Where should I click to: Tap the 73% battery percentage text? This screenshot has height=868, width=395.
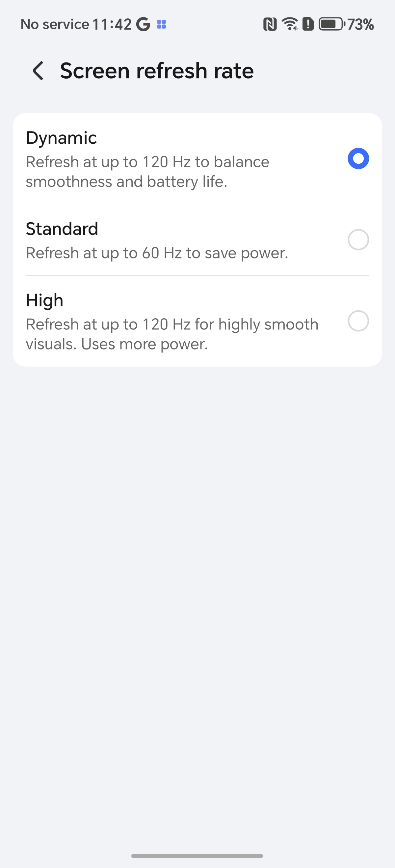coord(360,24)
